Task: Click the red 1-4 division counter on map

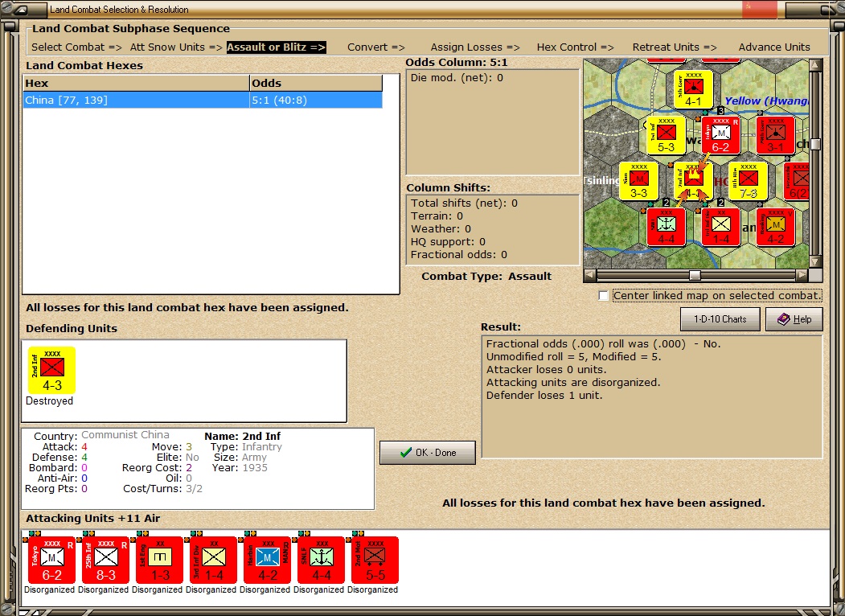Action: pos(720,227)
